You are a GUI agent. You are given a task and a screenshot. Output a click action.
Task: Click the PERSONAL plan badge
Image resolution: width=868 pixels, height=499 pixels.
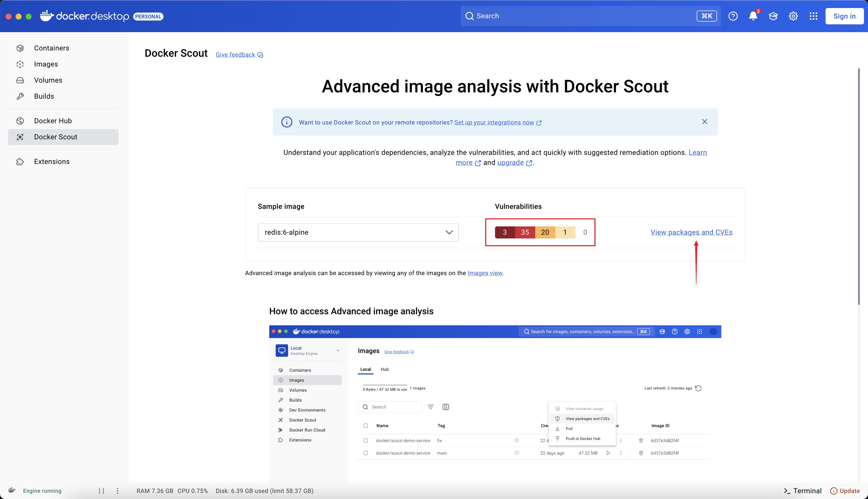click(148, 17)
